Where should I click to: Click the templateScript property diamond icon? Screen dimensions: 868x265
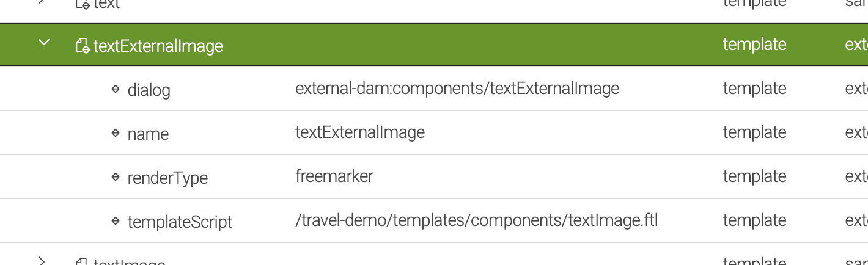pyautogui.click(x=116, y=221)
